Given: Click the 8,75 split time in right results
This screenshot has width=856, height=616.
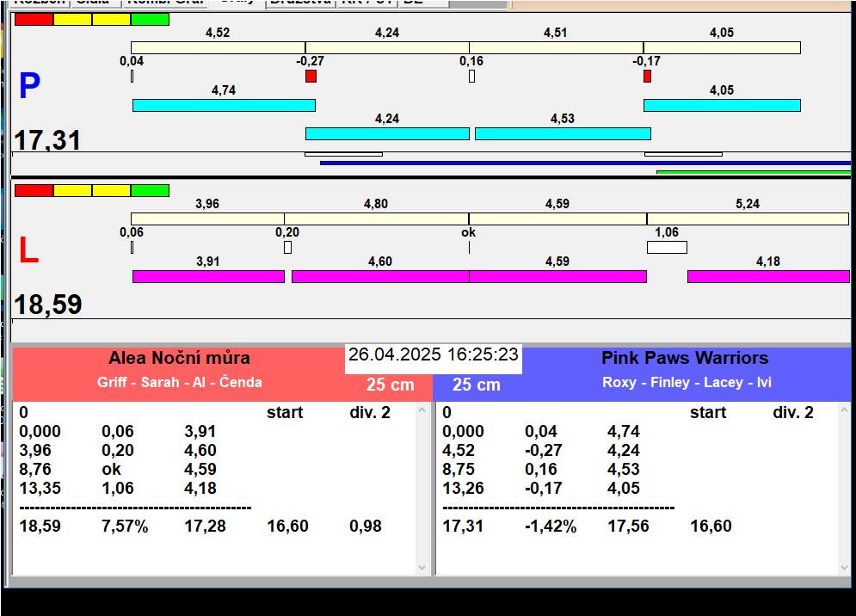Looking at the screenshot, I should (459, 469).
